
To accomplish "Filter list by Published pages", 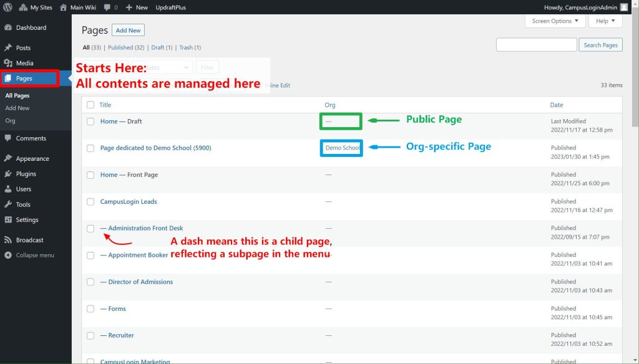I will click(127, 47).
